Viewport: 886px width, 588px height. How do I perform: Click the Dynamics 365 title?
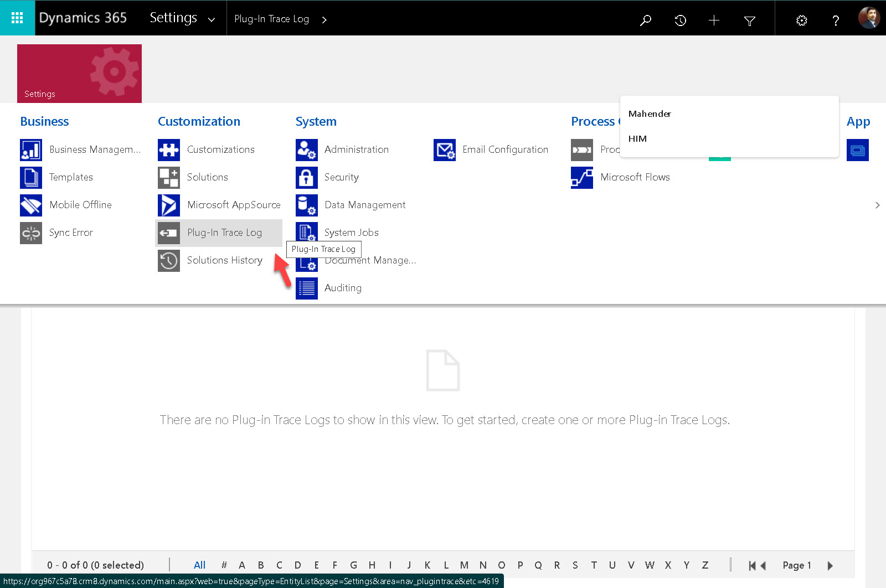[x=83, y=18]
